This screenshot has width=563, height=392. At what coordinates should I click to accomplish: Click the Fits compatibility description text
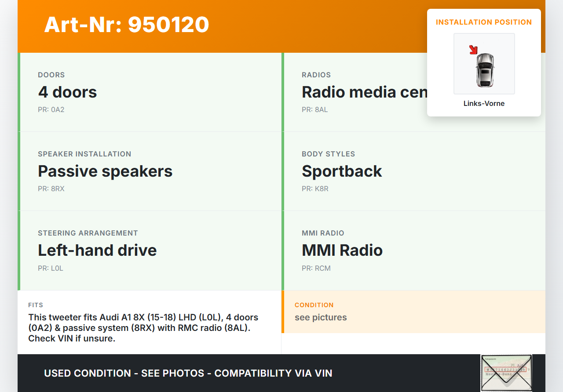point(143,328)
